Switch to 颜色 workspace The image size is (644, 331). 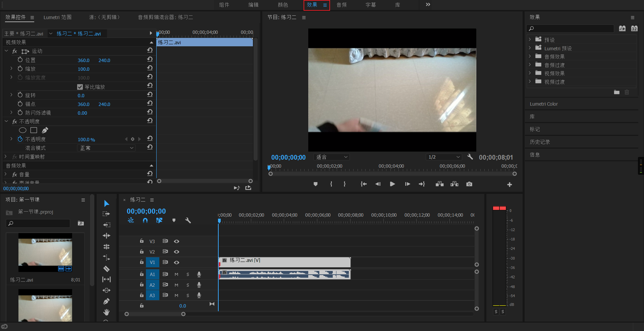[x=283, y=5]
